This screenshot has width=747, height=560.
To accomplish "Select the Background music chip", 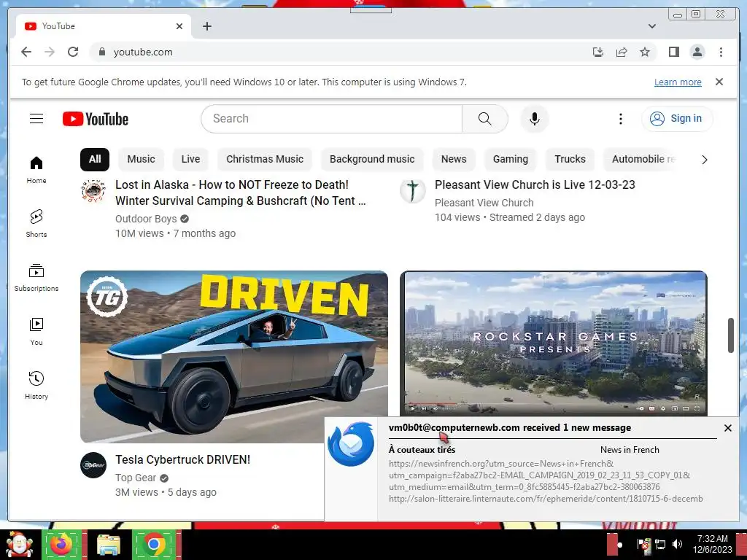I will click(x=372, y=159).
